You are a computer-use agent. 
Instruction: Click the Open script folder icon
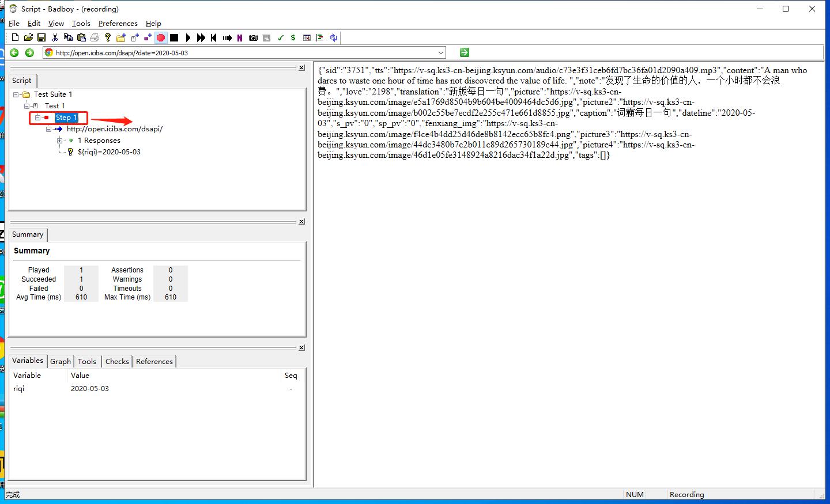[28, 37]
